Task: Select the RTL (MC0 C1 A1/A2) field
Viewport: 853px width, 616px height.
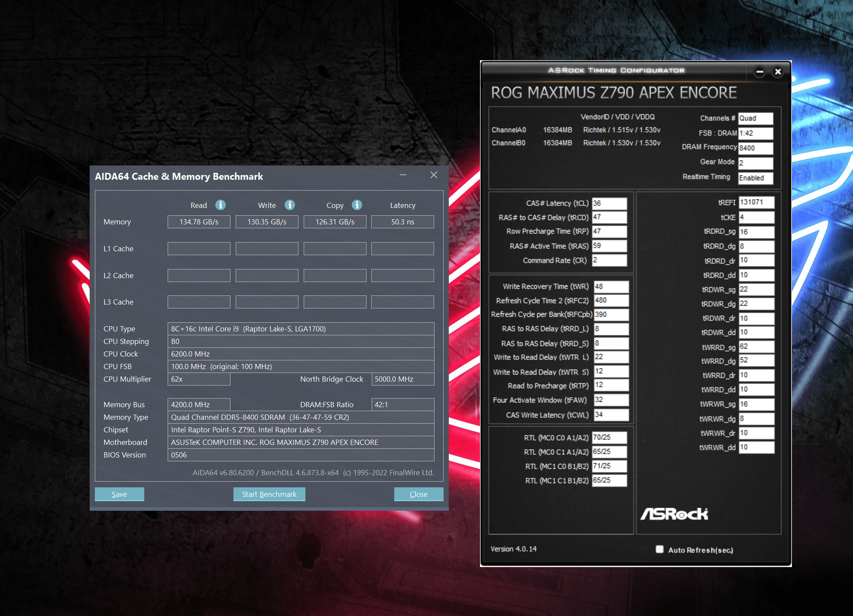Action: tap(610, 452)
